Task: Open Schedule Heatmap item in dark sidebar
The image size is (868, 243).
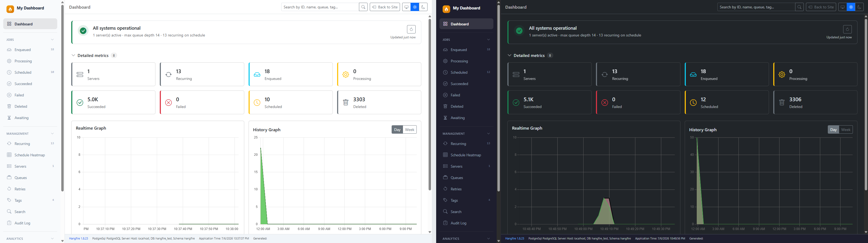Action: pos(466,155)
